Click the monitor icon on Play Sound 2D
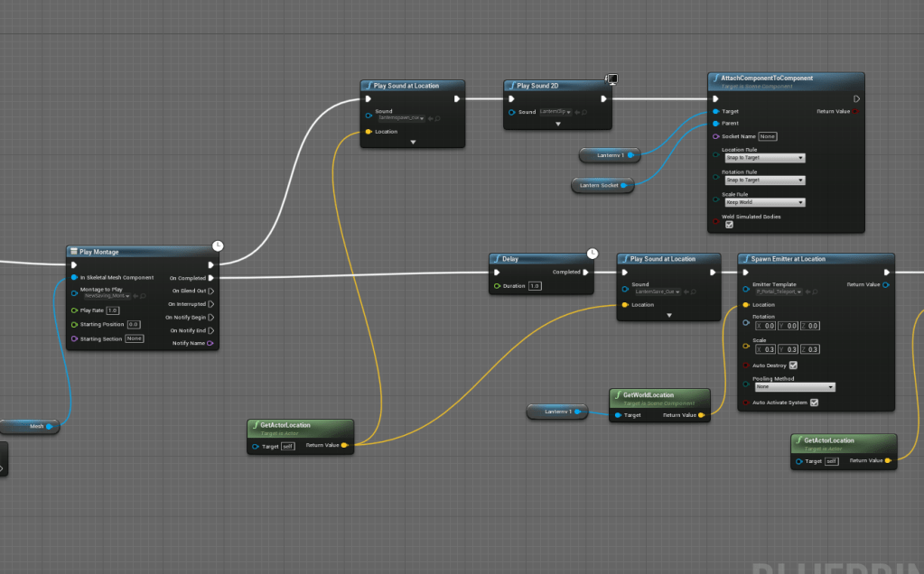The width and height of the screenshot is (924, 574). pos(611,80)
